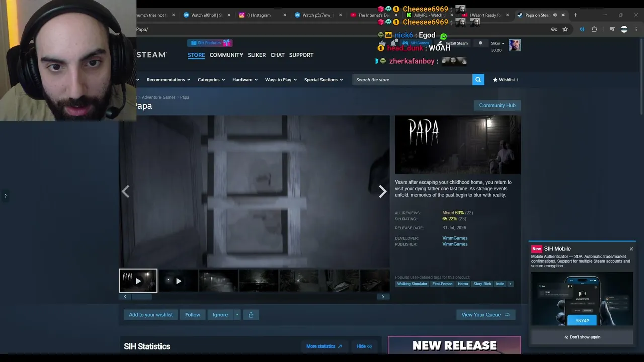Mute the Papa on Steam tab audio

coord(555,15)
